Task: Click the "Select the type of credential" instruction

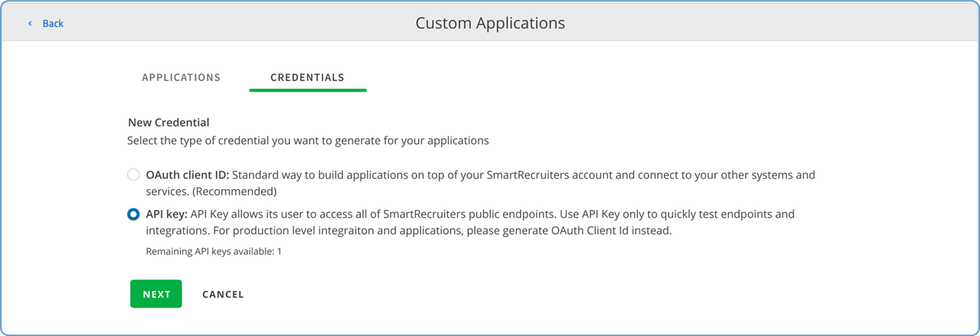Action: pyautogui.click(x=308, y=141)
